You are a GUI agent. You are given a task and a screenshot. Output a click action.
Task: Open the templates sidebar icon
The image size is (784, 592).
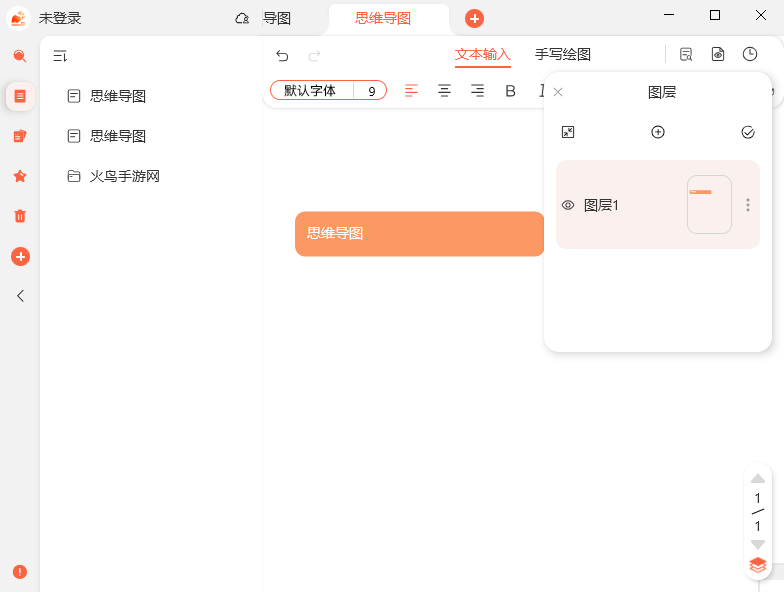[x=20, y=136]
